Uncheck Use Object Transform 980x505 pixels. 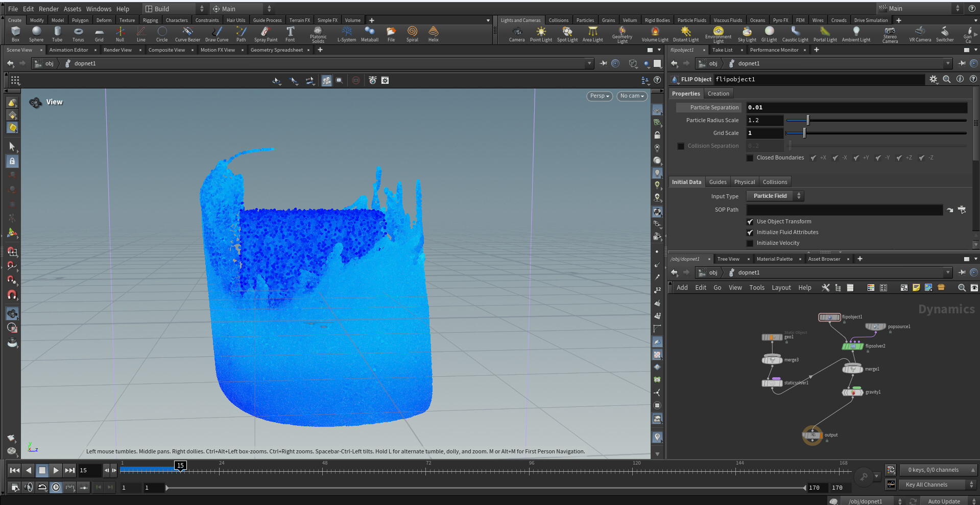point(750,222)
